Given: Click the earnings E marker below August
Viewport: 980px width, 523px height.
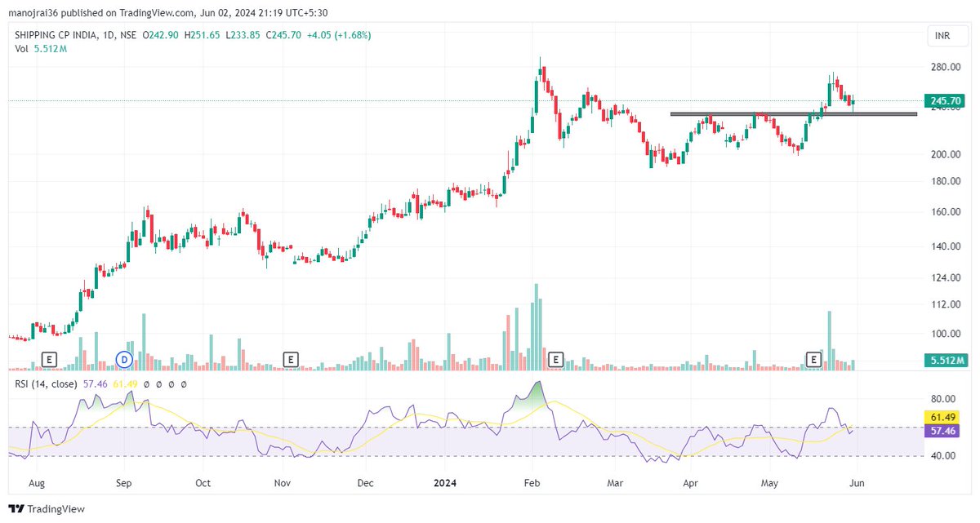Looking at the screenshot, I should pos(49,359).
